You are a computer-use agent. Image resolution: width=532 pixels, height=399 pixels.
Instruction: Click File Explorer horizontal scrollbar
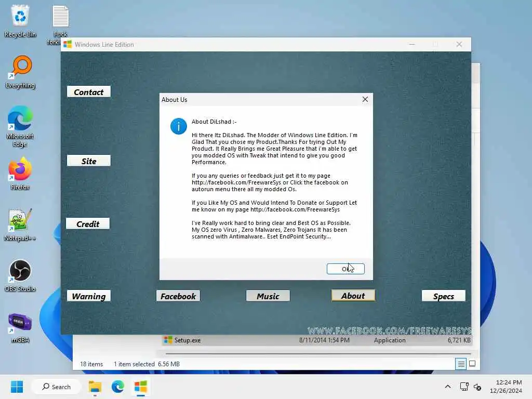point(318,353)
